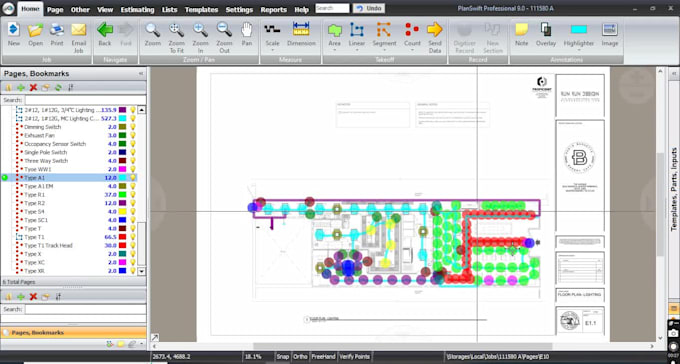Toggle lightbulb visibility for Dimming Switch
This screenshot has height=364, width=680.
pos(133,127)
